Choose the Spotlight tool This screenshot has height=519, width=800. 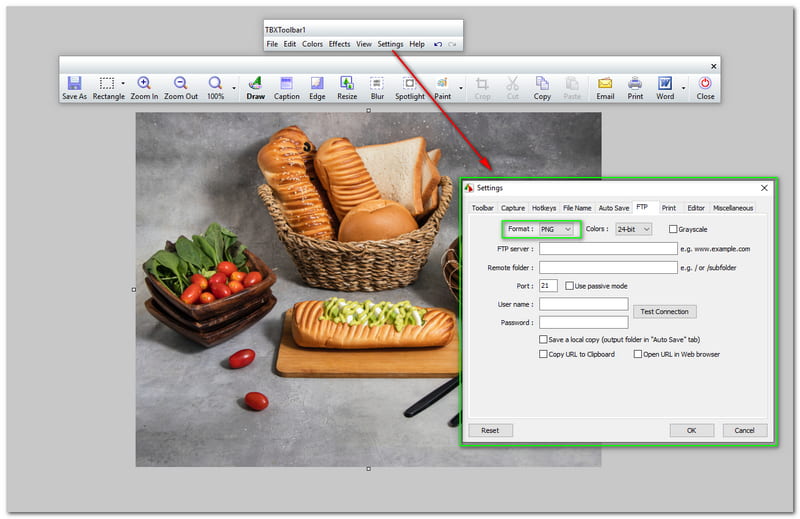coord(410,87)
